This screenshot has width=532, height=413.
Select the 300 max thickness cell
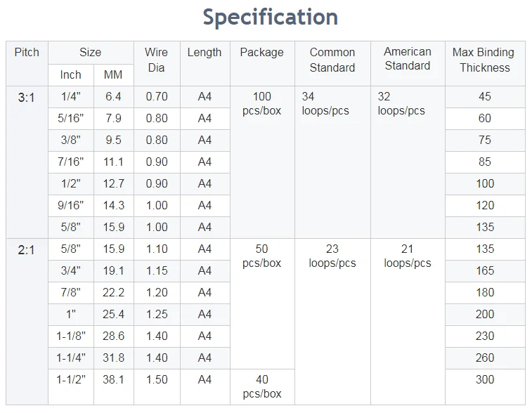[x=485, y=380]
